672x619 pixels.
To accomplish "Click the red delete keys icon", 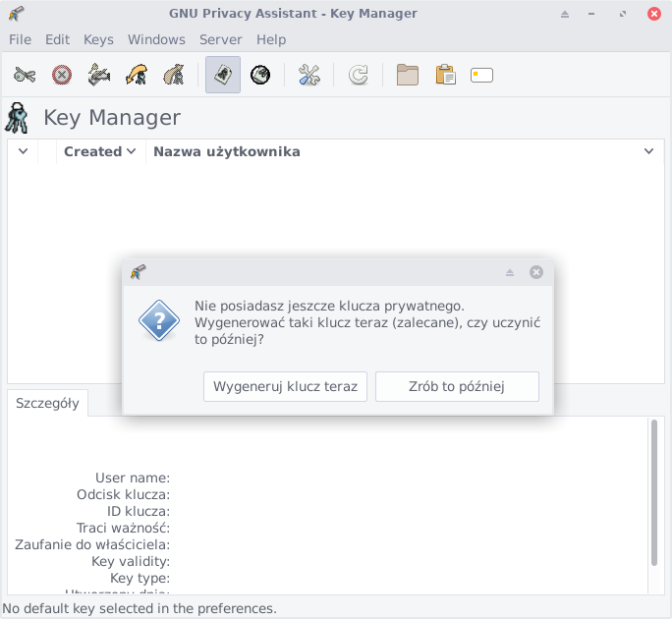I will 62,75.
